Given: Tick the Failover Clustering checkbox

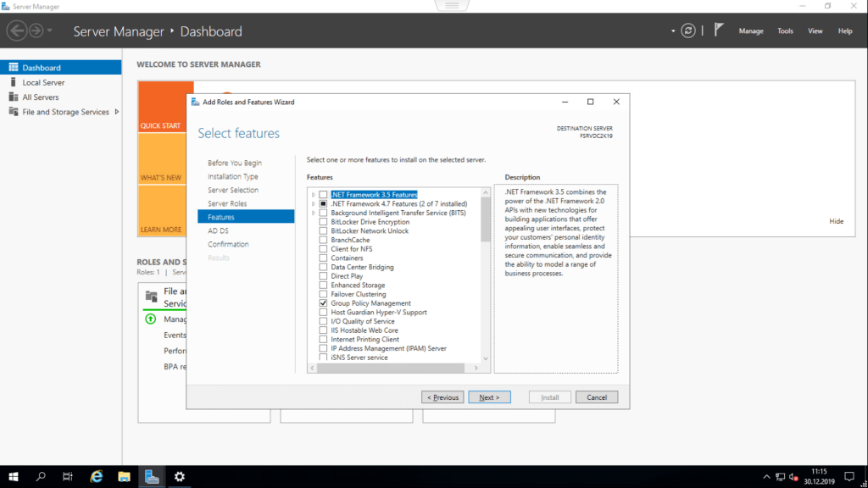Looking at the screenshot, I should pos(323,294).
